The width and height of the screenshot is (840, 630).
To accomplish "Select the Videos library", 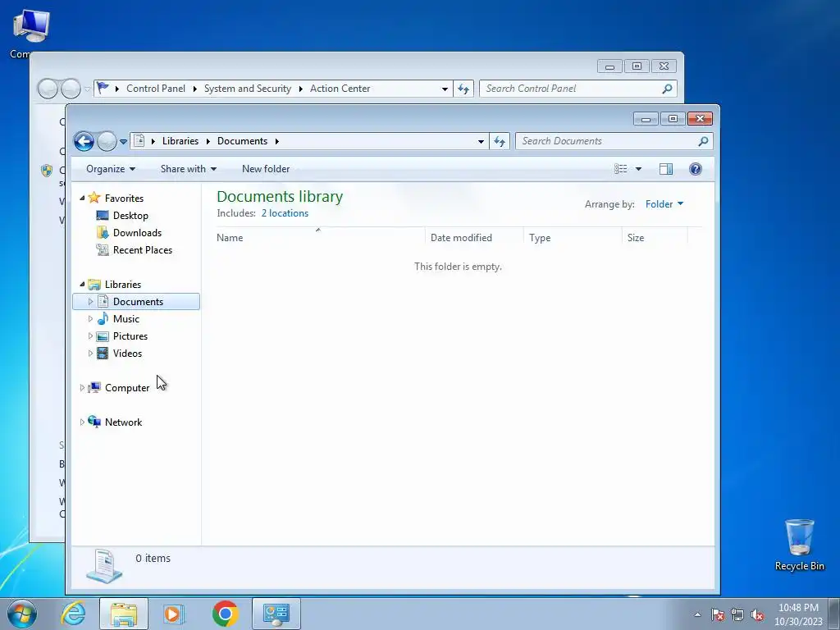I will [x=127, y=353].
